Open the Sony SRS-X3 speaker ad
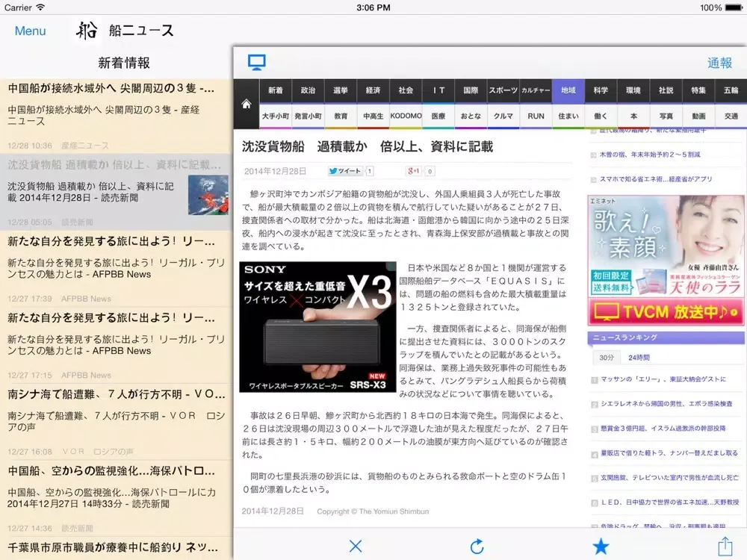The height and width of the screenshot is (560, 747). (x=317, y=326)
